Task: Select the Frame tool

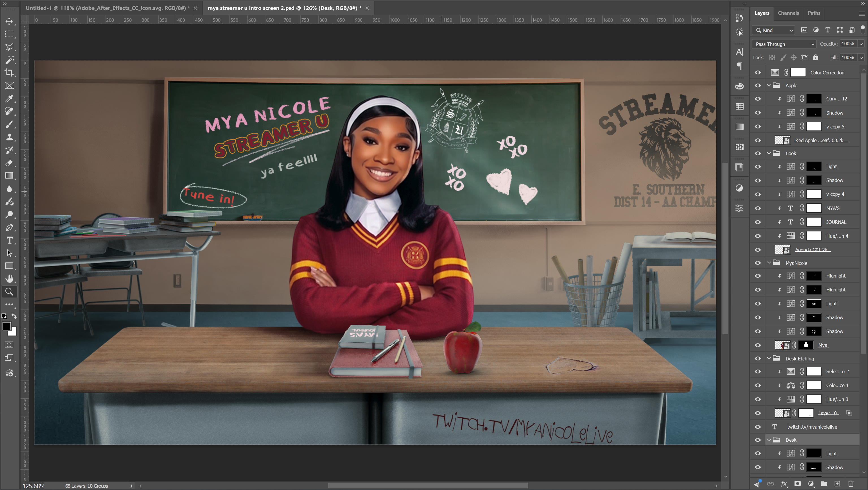Action: 9,86
